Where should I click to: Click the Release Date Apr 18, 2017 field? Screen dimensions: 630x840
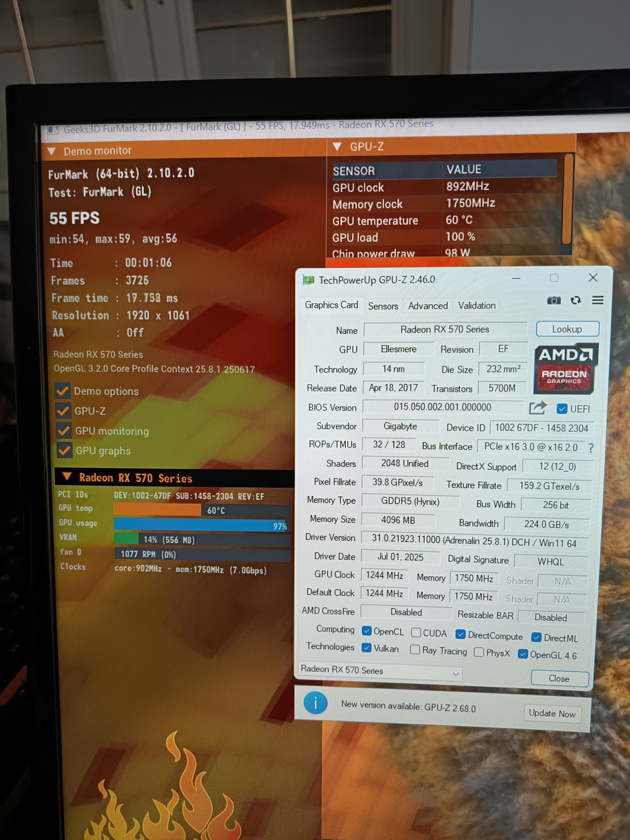point(393,388)
